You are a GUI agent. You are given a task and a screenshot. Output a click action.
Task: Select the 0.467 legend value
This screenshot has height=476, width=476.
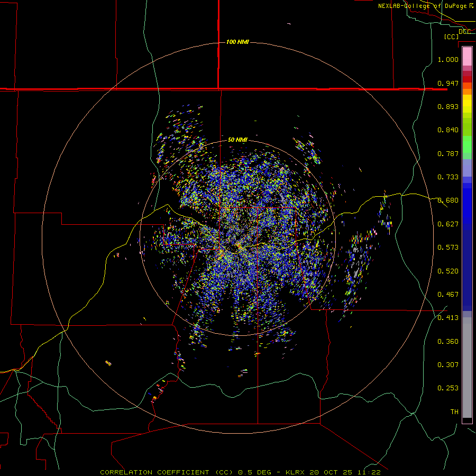448,295
